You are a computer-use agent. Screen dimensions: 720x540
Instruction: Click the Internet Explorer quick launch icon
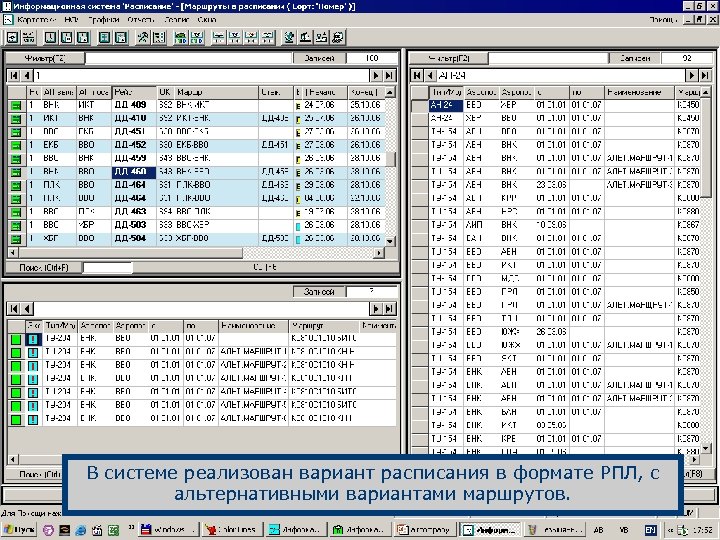pyautogui.click(x=81, y=530)
